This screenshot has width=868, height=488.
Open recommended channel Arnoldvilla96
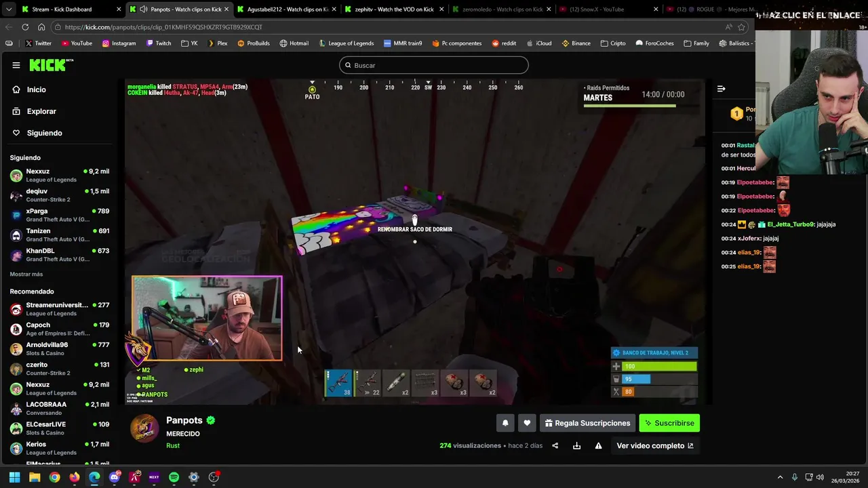click(60, 348)
